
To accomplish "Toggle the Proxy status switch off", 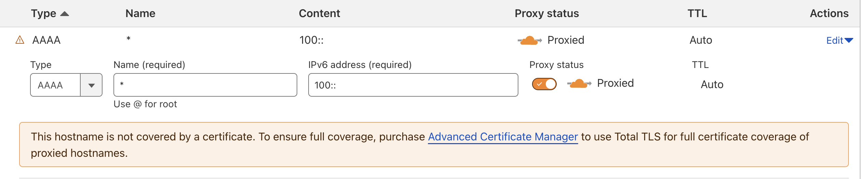I will pyautogui.click(x=544, y=84).
